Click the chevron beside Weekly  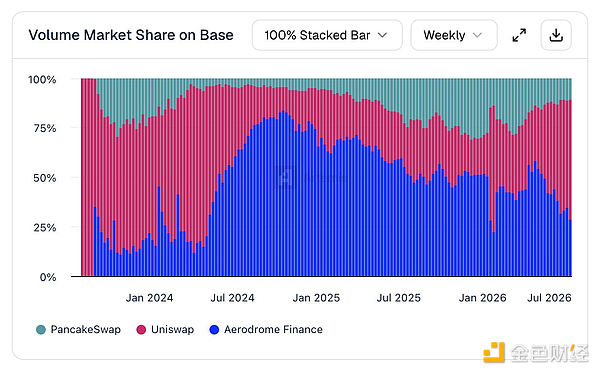pyautogui.click(x=477, y=35)
